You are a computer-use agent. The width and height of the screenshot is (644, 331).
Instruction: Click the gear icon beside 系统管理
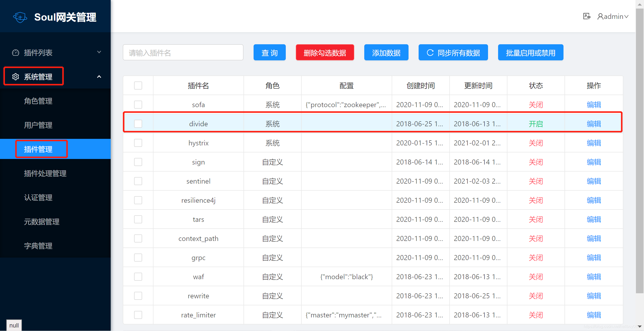tap(16, 77)
